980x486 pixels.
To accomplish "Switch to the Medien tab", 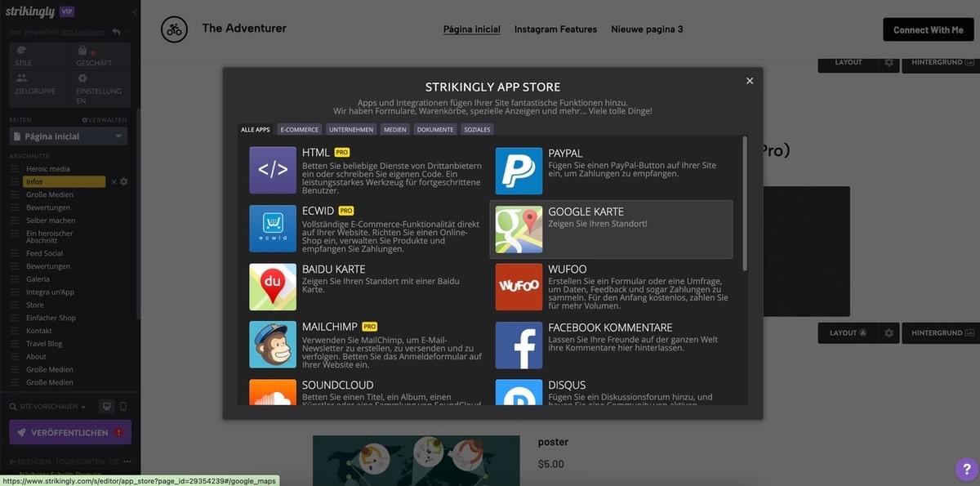I will click(395, 129).
